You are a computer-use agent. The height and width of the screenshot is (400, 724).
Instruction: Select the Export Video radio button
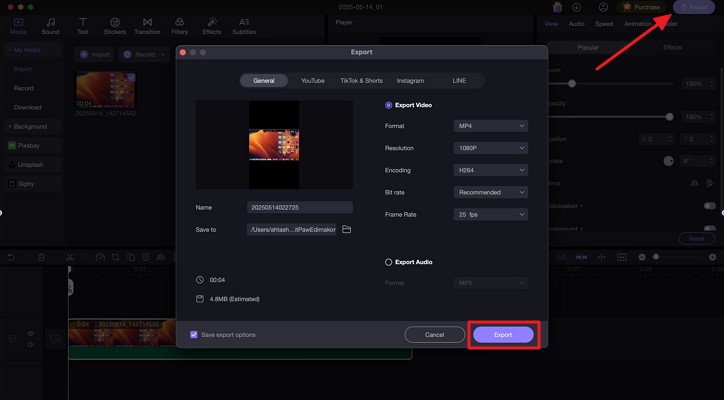pyautogui.click(x=388, y=105)
